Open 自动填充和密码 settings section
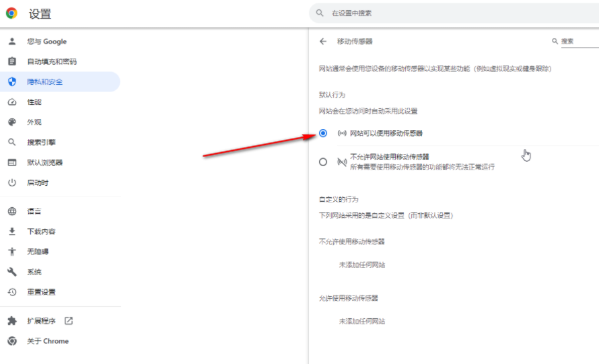 (61, 61)
